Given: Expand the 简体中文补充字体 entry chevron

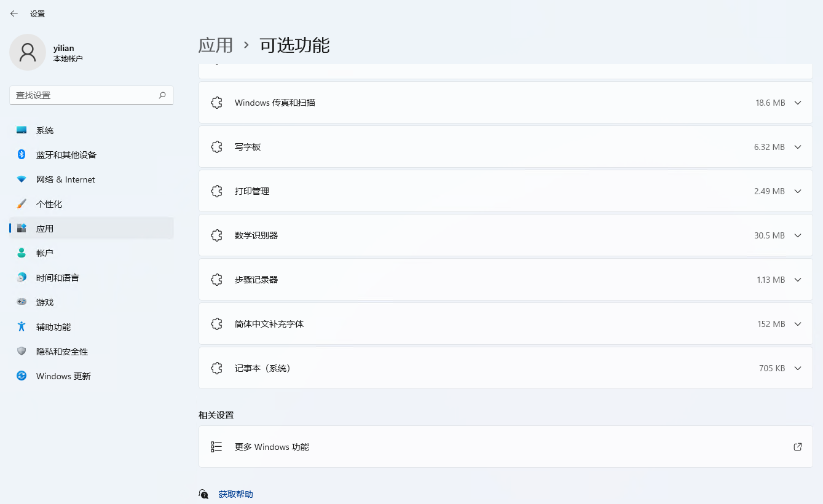Looking at the screenshot, I should (x=798, y=324).
